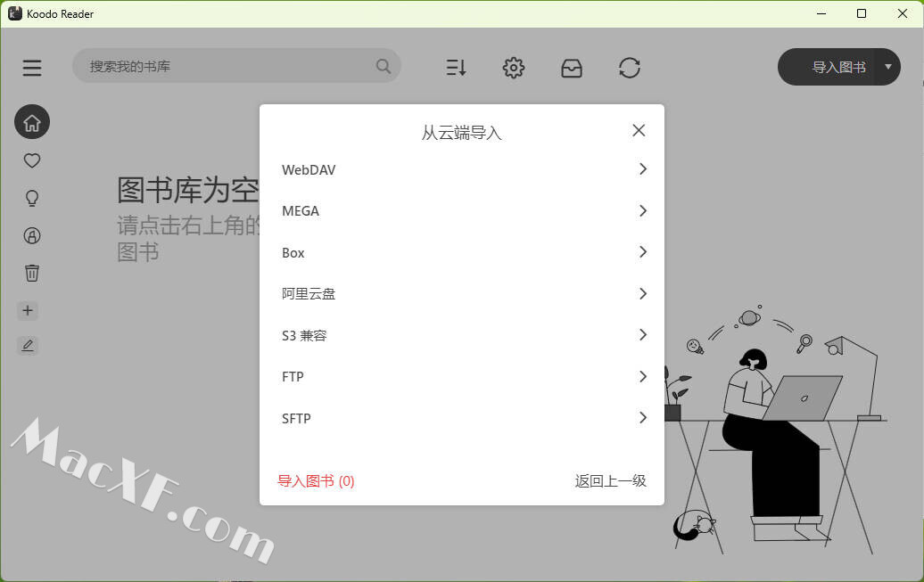Select the WebDAV source label
This screenshot has height=582, width=924.
309,169
